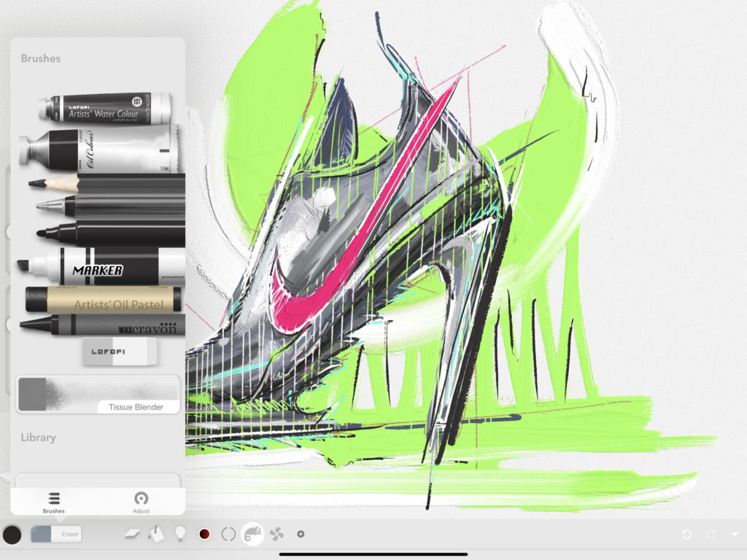Image resolution: width=747 pixels, height=560 pixels.
Task: Undo the last stroke
Action: pos(686,534)
